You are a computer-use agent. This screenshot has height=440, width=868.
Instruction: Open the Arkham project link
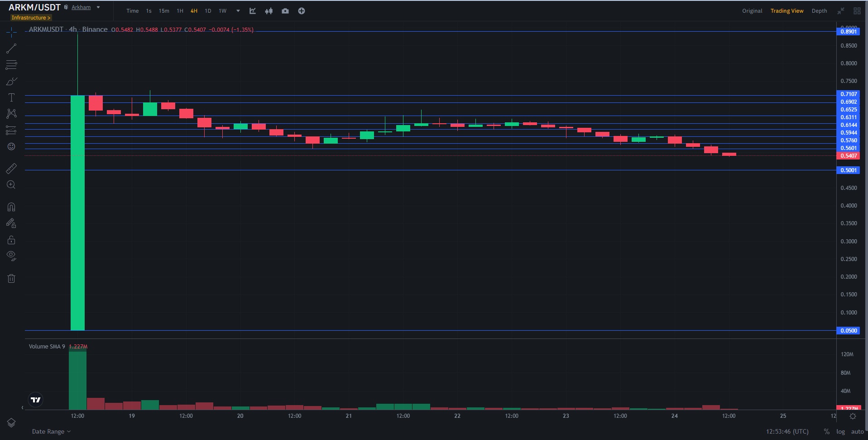81,7
